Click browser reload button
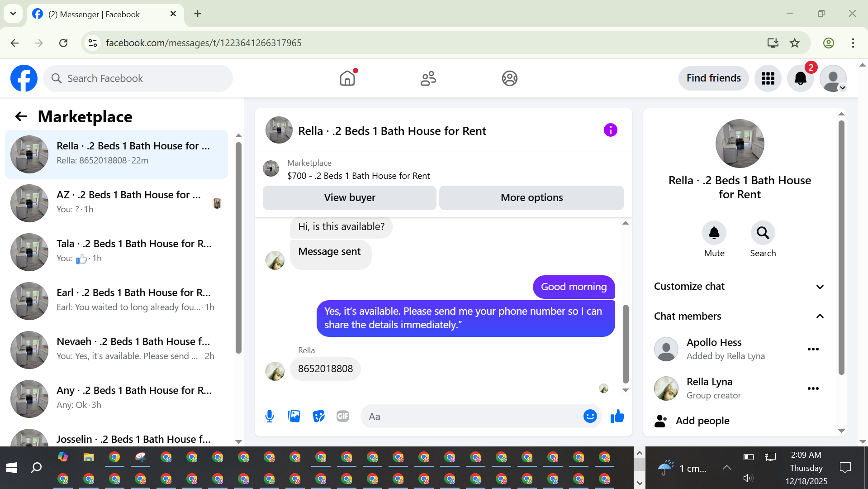Viewport: 868px width, 489px height. pos(63,43)
